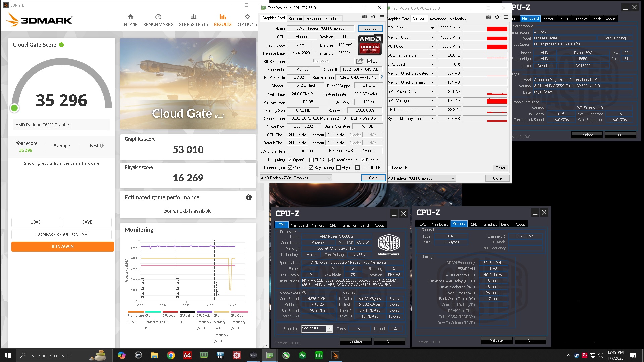Open the 3DMark RESULTS section
The height and width of the screenshot is (362, 644).
(x=223, y=20)
